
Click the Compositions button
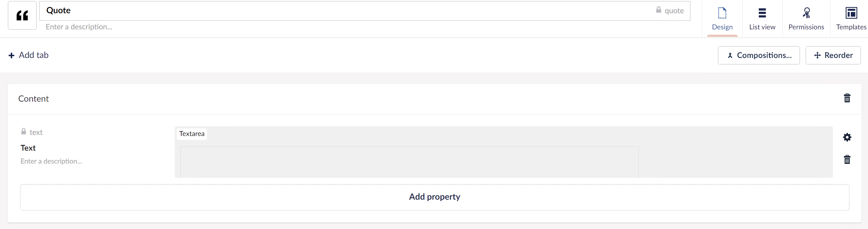tap(759, 55)
